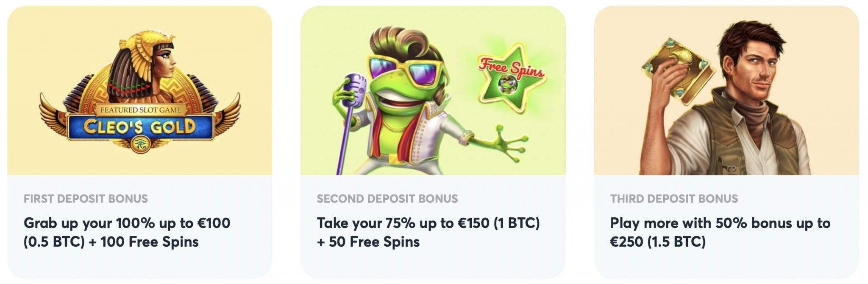Click the Featured Slot Game banner

pyautogui.click(x=140, y=110)
